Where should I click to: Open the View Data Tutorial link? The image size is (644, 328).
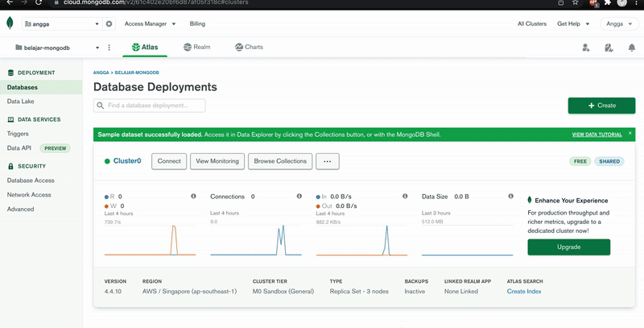(597, 135)
